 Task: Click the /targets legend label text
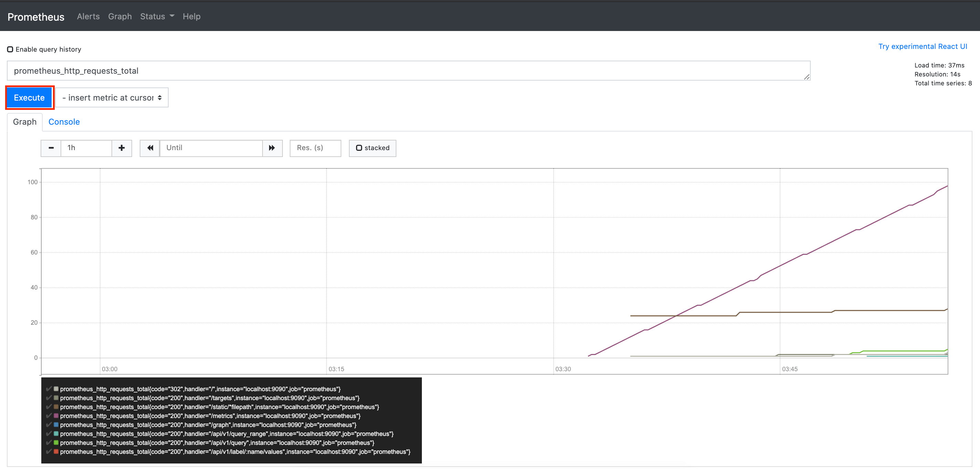[210, 398]
